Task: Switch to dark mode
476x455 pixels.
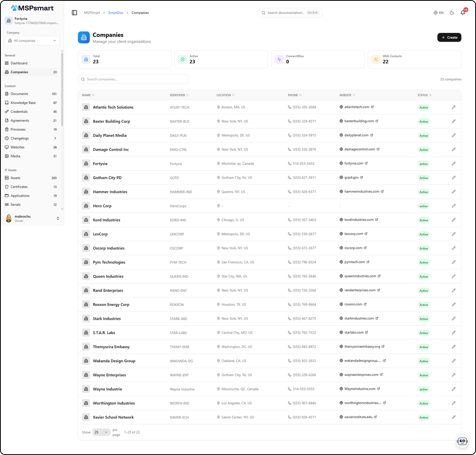Action: coord(451,12)
